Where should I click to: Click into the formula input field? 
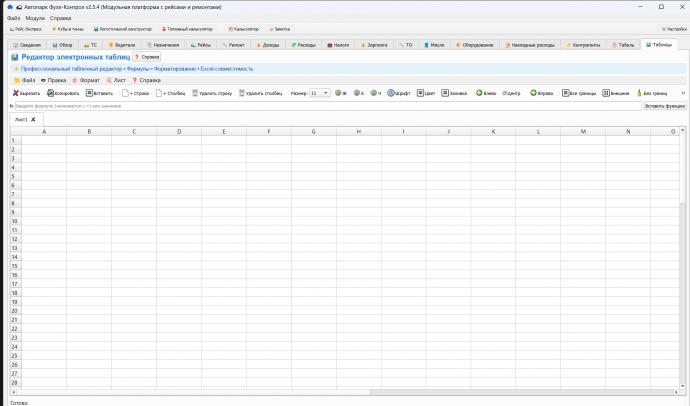pyautogui.click(x=328, y=106)
